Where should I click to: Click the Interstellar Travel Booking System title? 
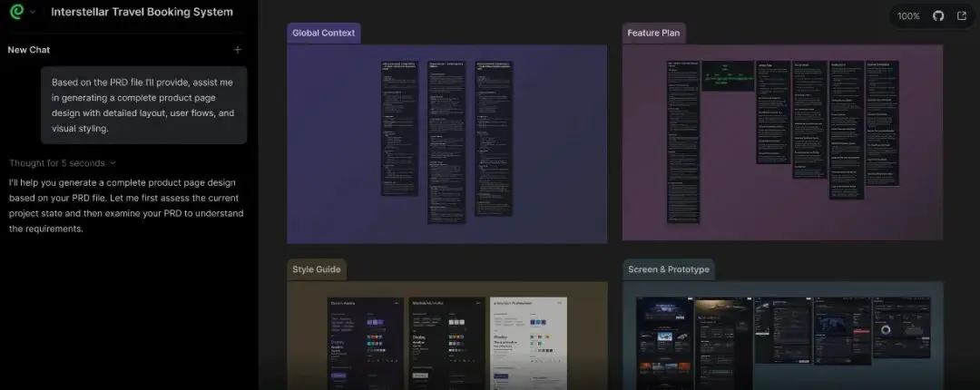click(142, 12)
